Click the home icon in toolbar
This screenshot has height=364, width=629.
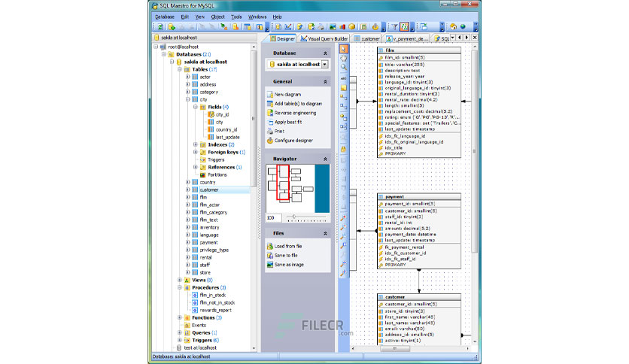coord(453,27)
